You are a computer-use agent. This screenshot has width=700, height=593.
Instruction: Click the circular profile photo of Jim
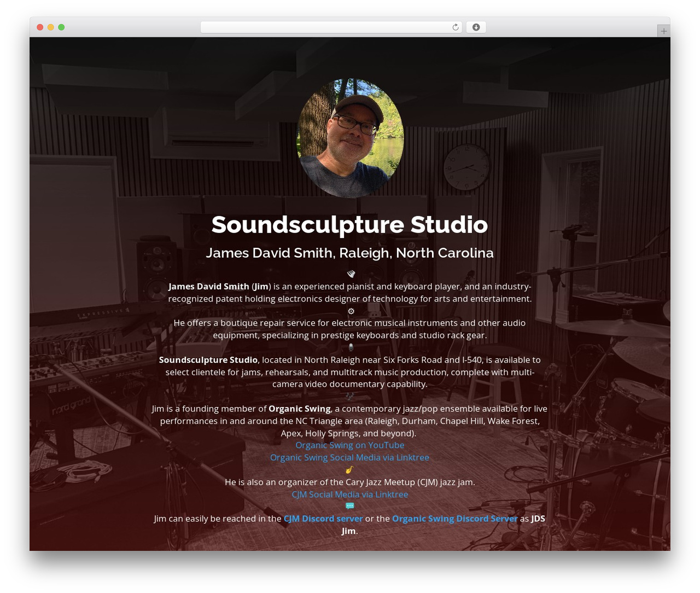(x=350, y=138)
